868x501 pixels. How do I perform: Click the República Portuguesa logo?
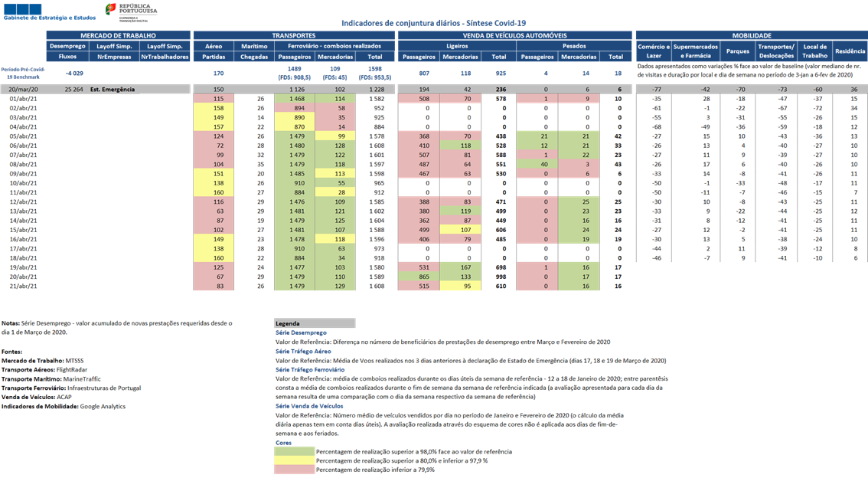[131, 13]
